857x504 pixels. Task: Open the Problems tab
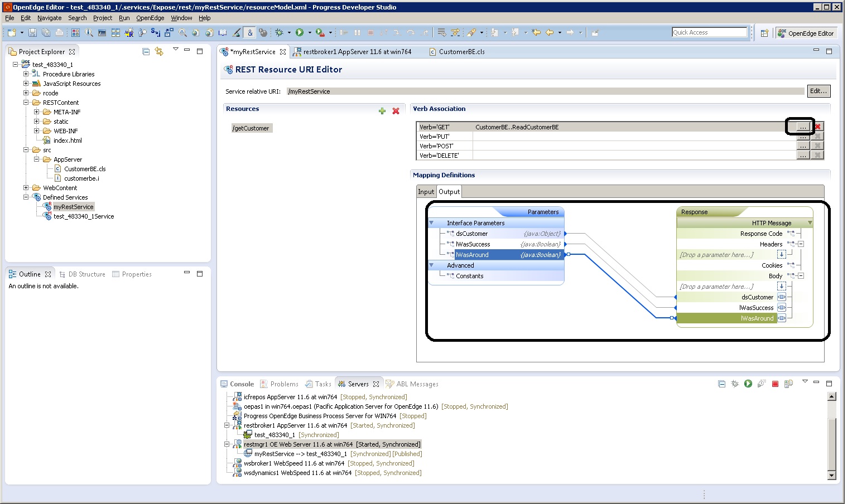[x=279, y=384]
